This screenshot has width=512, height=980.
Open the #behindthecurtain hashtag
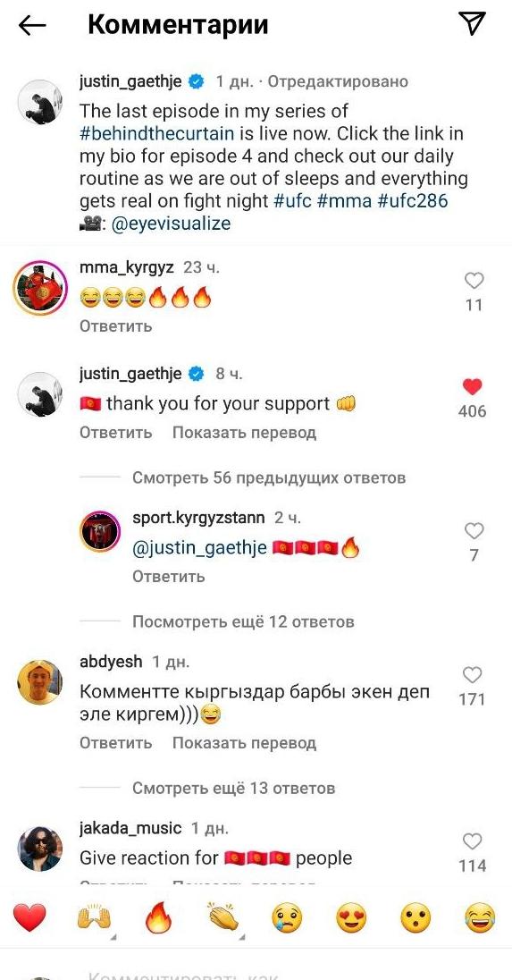point(157,134)
